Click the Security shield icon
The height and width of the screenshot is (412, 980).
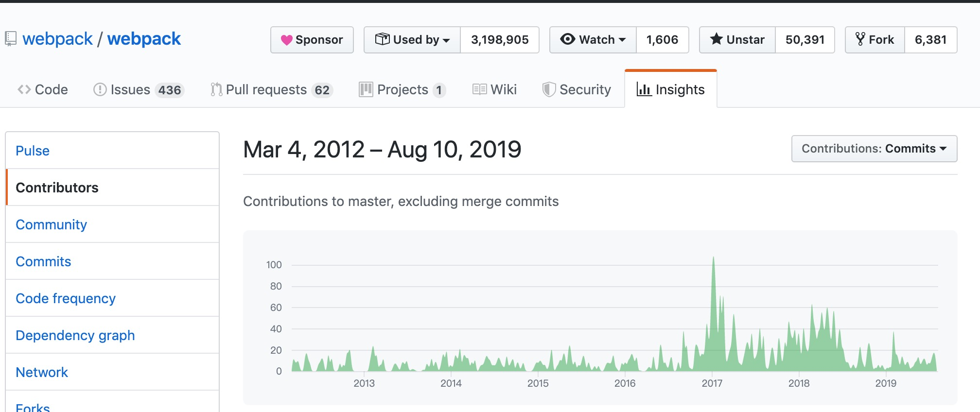(549, 89)
